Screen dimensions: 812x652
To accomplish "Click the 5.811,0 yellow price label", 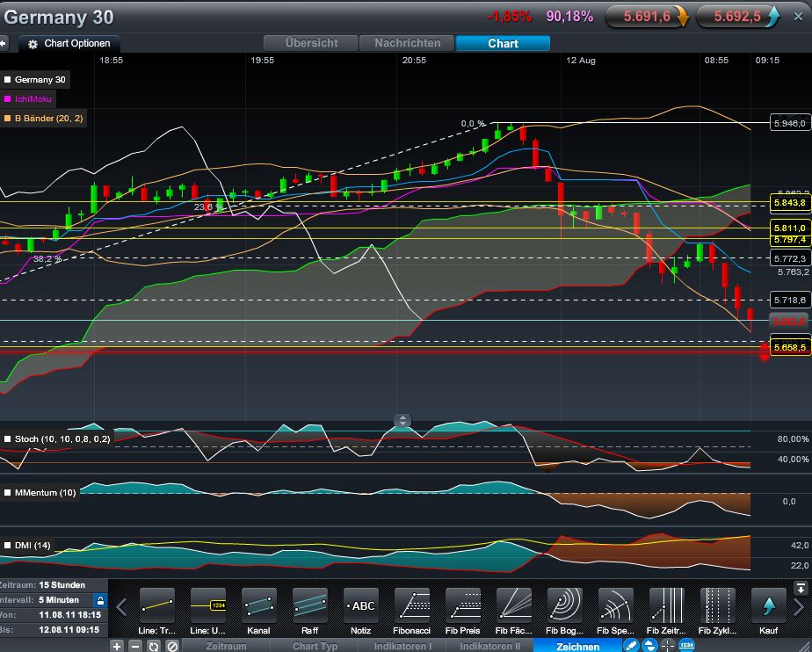I will pos(790,228).
